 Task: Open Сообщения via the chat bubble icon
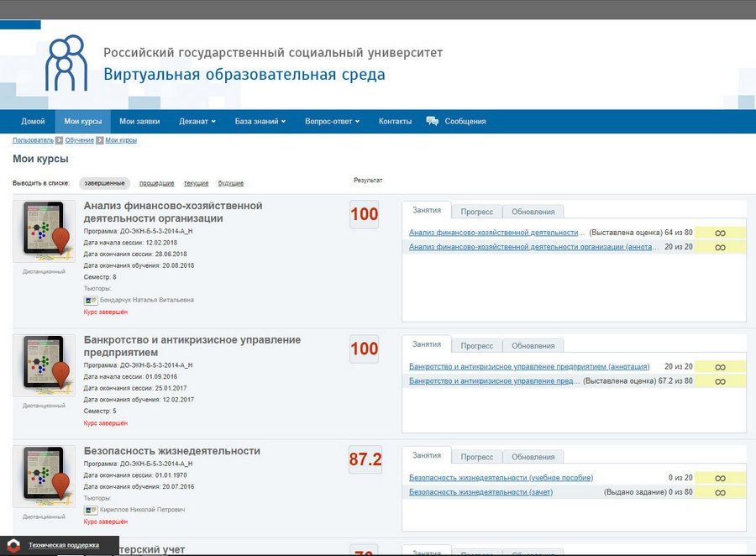tap(433, 121)
